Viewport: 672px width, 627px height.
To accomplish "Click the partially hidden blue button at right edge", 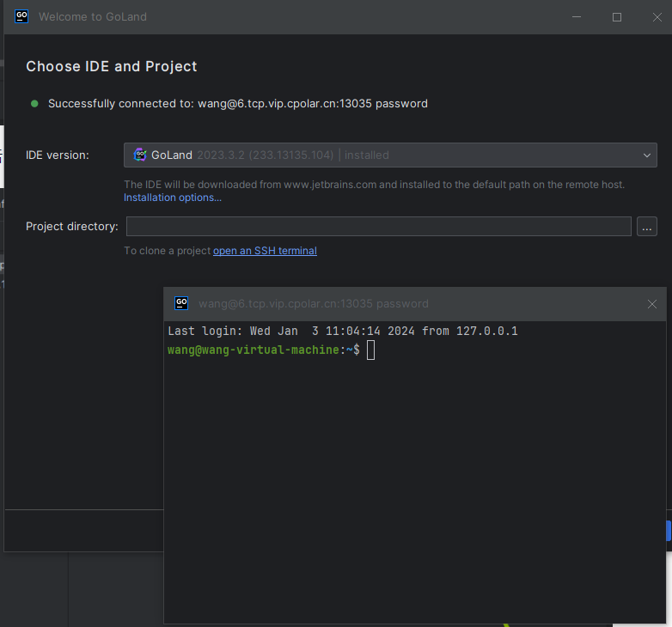I will [668, 531].
